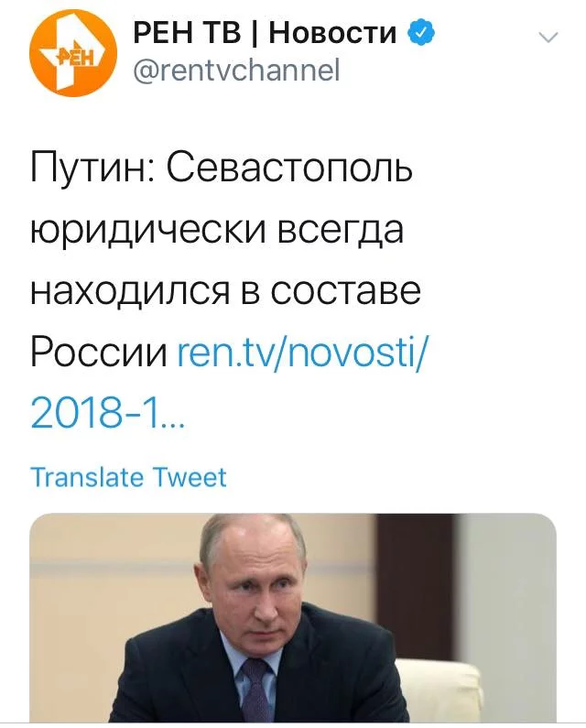This screenshot has height=728, width=586.
Task: Open the orange РЕН TV profile avatar
Action: click(x=73, y=52)
